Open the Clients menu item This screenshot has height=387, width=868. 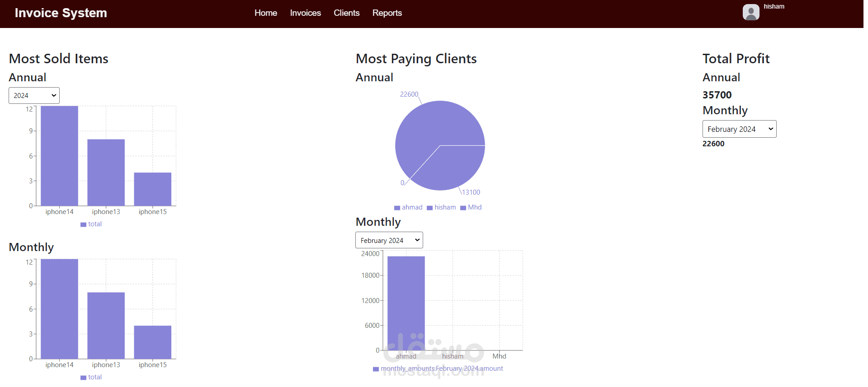pos(346,13)
